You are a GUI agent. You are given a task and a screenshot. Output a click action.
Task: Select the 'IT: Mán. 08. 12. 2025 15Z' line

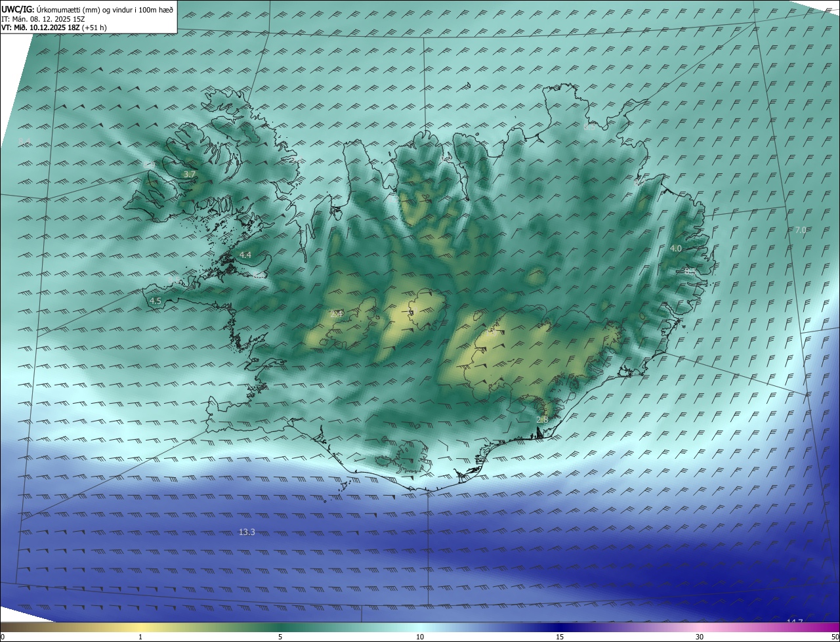click(43, 19)
